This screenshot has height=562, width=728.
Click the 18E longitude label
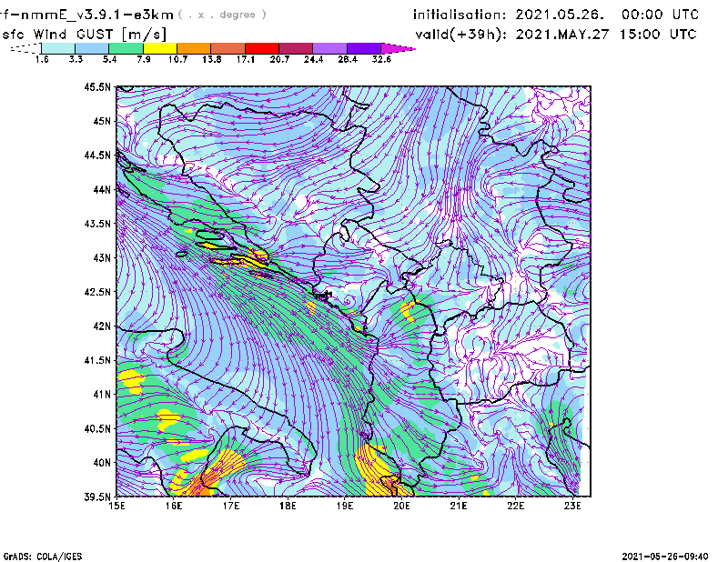pos(288,506)
